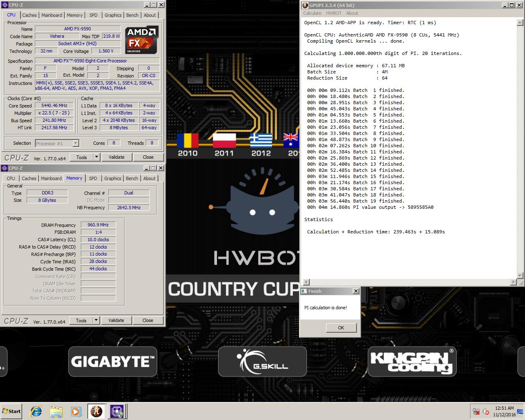Click the AMD FX Unlocked logo
This screenshot has height=420, width=525.
pyautogui.click(x=142, y=40)
